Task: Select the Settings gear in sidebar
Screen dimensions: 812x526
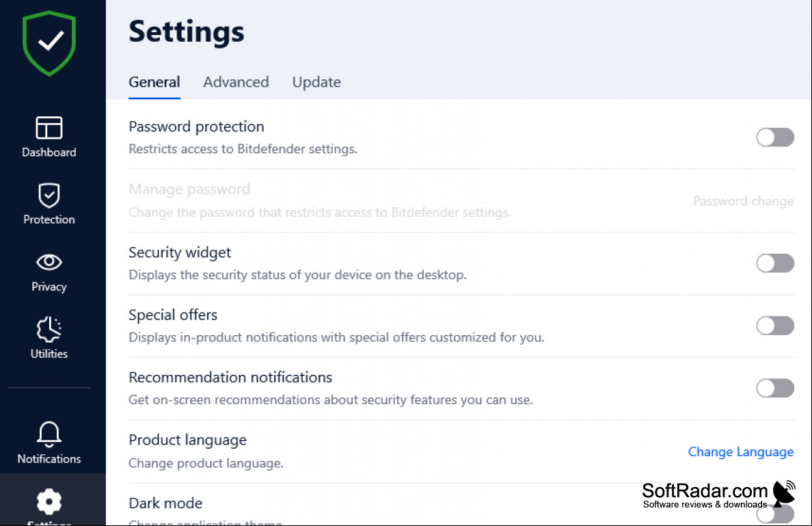Action: click(49, 503)
